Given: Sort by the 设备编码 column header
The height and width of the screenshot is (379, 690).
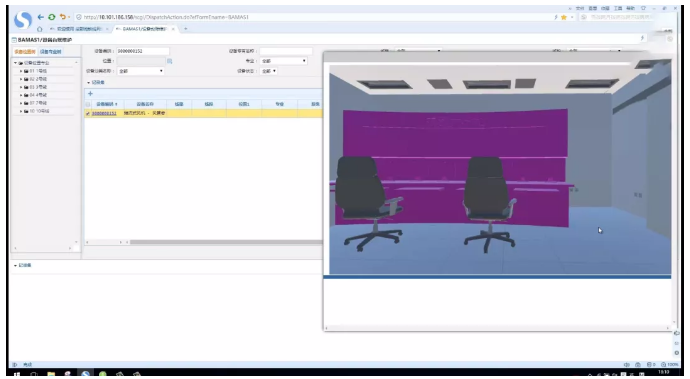Looking at the screenshot, I should (x=106, y=104).
